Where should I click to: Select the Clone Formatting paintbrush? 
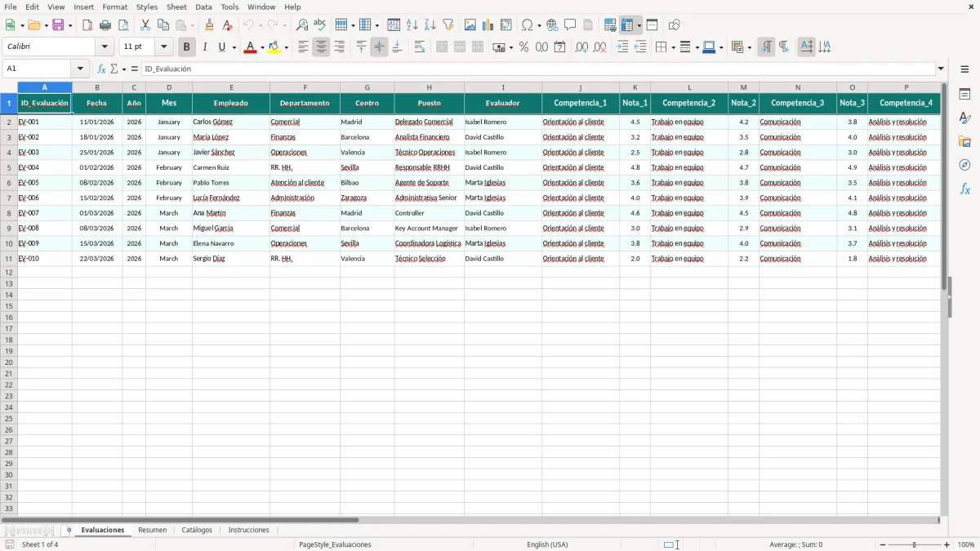click(x=210, y=25)
